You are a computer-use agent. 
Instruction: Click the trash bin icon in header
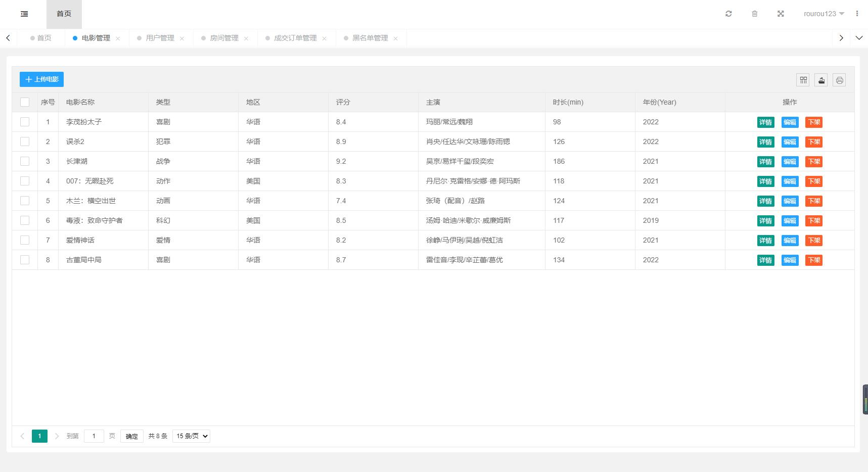coord(754,14)
